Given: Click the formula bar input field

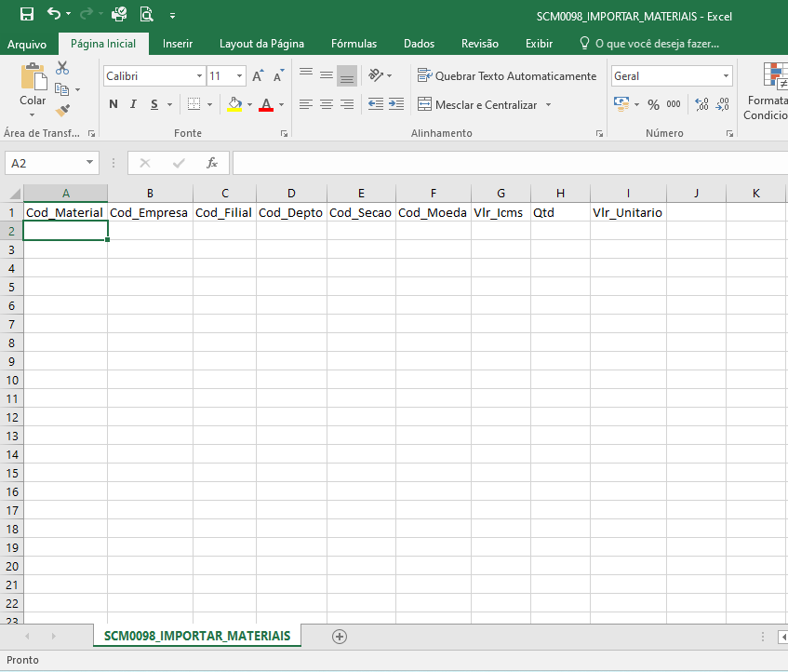Looking at the screenshot, I should pyautogui.click(x=510, y=163).
